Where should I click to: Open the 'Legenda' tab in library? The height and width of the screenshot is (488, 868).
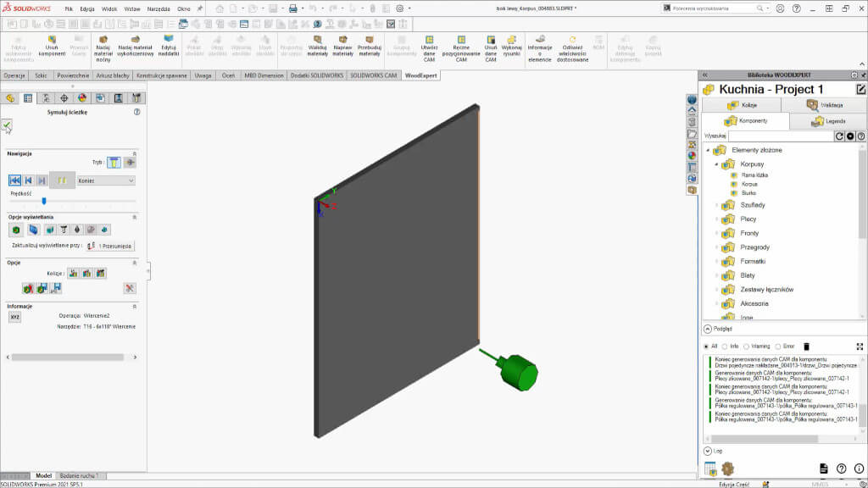click(828, 121)
